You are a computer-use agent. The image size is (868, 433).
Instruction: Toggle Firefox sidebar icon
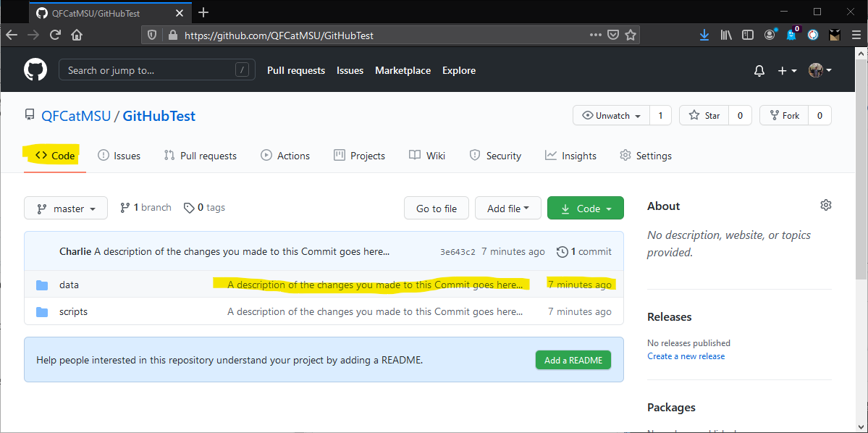point(748,35)
